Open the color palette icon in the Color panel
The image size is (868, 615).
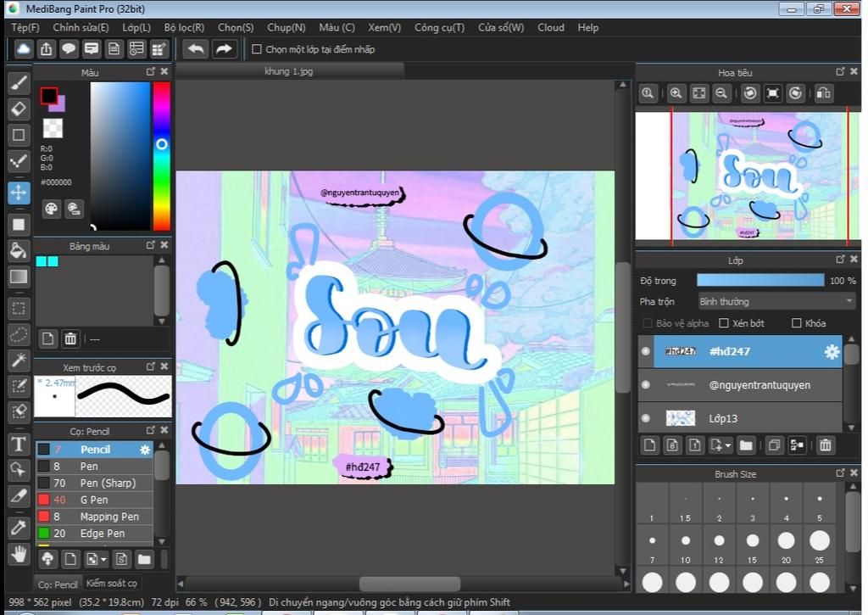pyautogui.click(x=51, y=209)
